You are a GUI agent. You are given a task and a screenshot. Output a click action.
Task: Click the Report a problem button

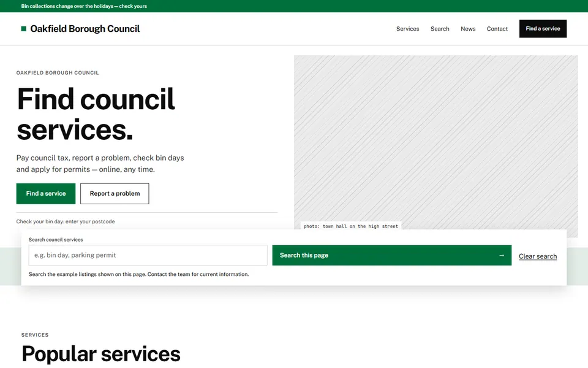pos(115,194)
